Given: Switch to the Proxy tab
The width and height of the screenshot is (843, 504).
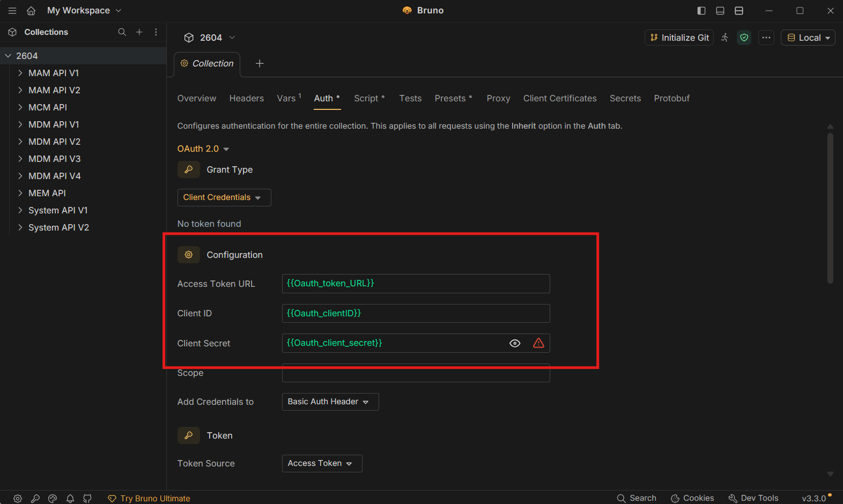Looking at the screenshot, I should (x=498, y=98).
